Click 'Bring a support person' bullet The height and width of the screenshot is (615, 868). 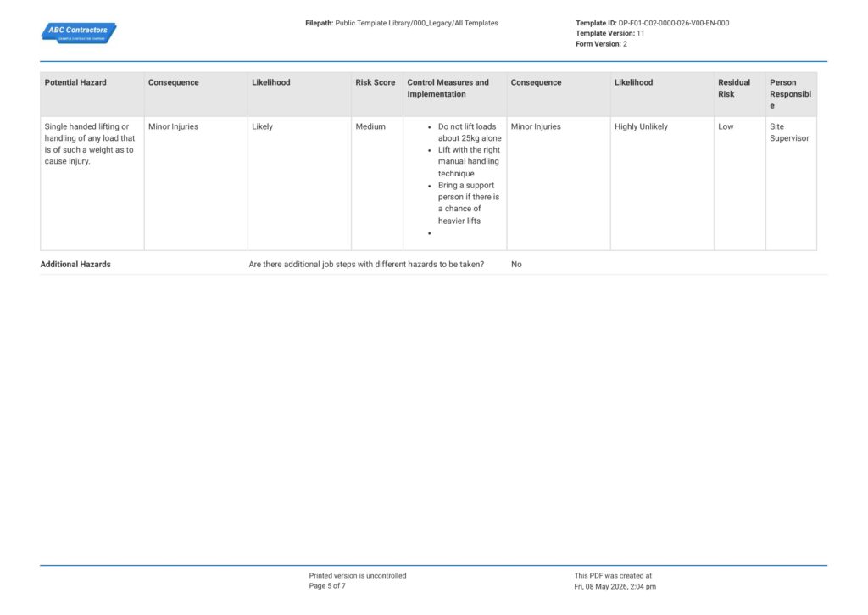click(468, 203)
